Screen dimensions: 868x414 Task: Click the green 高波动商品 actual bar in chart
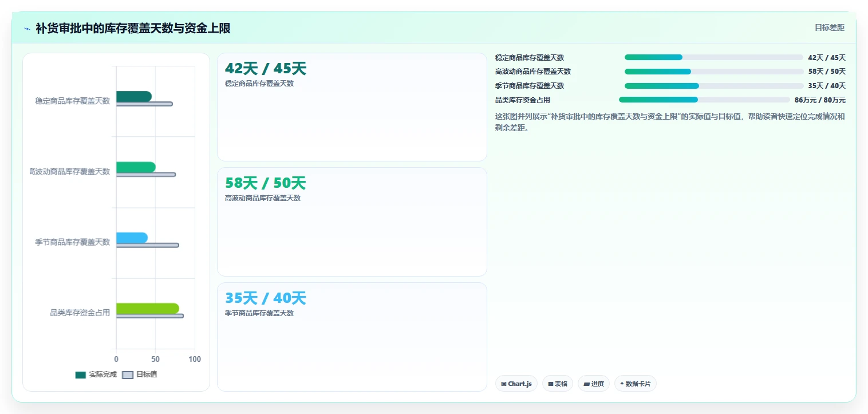(x=136, y=167)
